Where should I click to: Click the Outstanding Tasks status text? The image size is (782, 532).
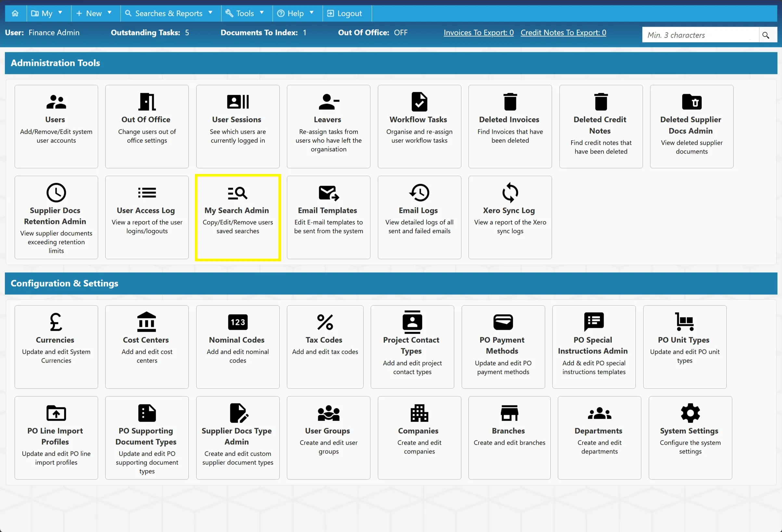pyautogui.click(x=150, y=32)
